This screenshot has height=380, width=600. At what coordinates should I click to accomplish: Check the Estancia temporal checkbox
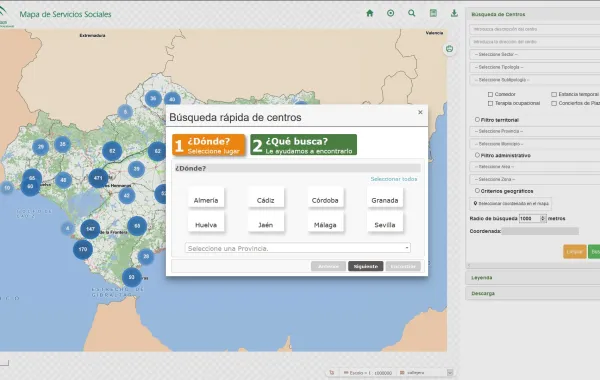554,94
